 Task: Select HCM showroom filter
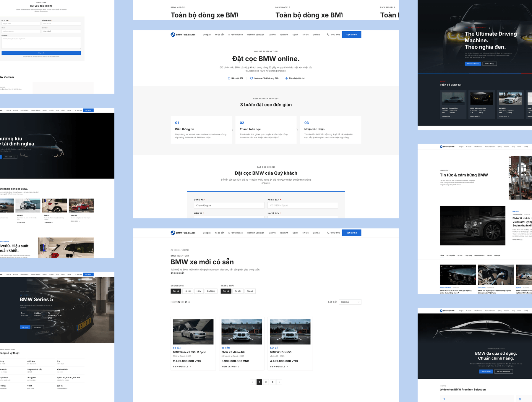(x=199, y=291)
